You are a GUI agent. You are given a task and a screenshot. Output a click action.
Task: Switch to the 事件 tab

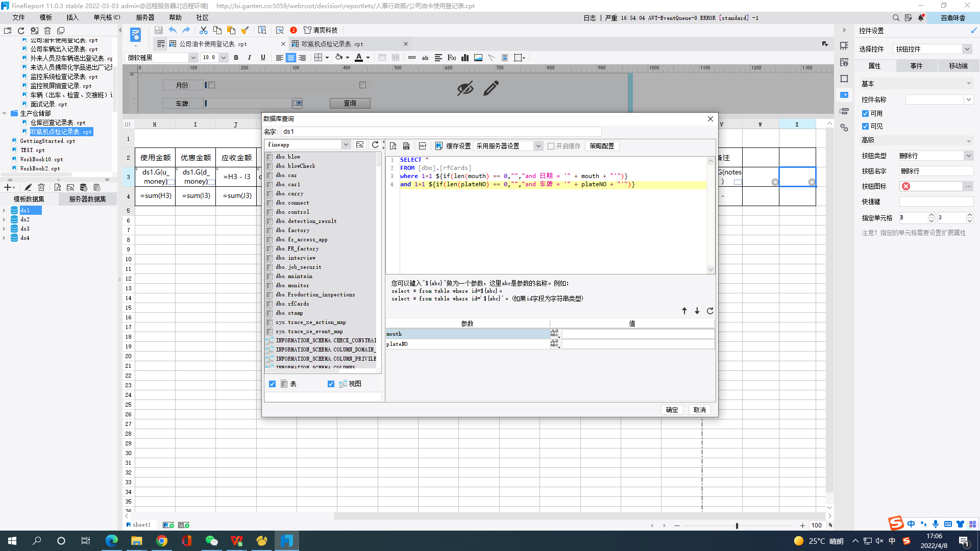click(x=917, y=66)
